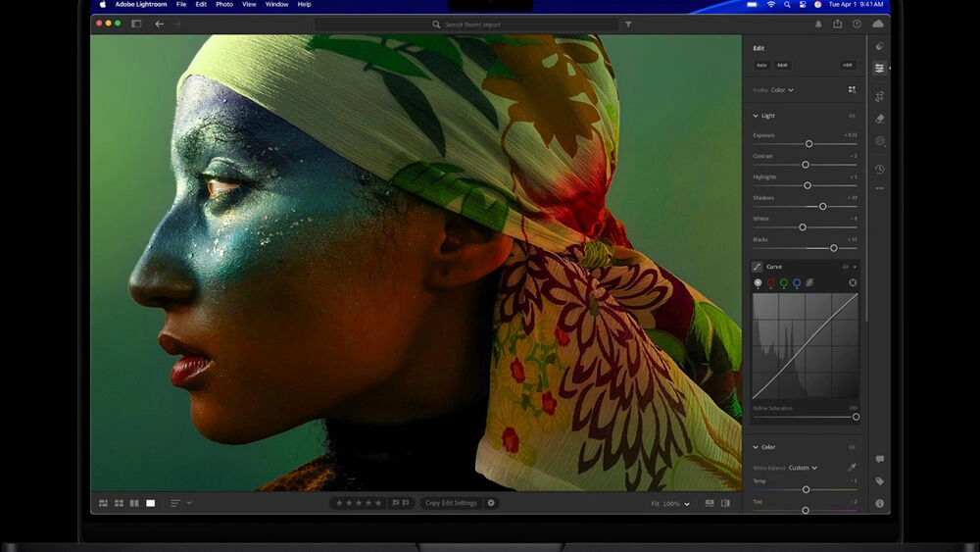
Task: Open the Masking tool in sidebar
Action: pos(880,141)
